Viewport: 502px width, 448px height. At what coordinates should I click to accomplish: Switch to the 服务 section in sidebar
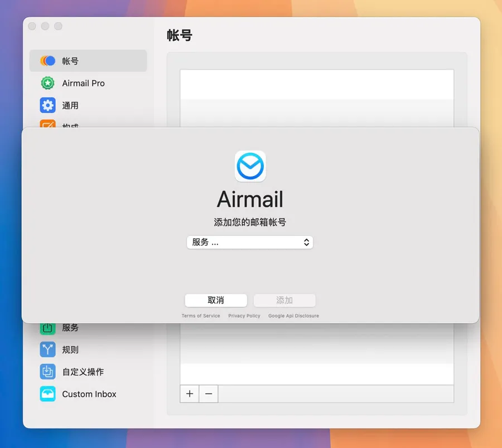click(70, 328)
